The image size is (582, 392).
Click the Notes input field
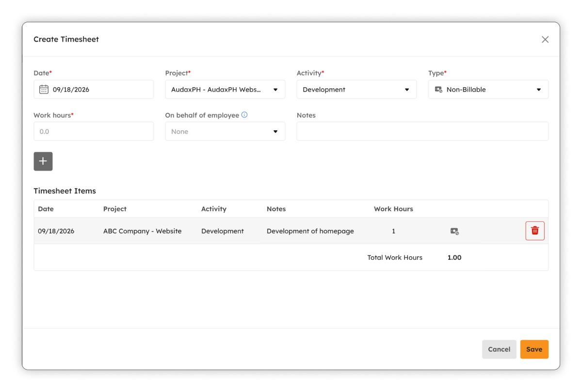(x=422, y=131)
